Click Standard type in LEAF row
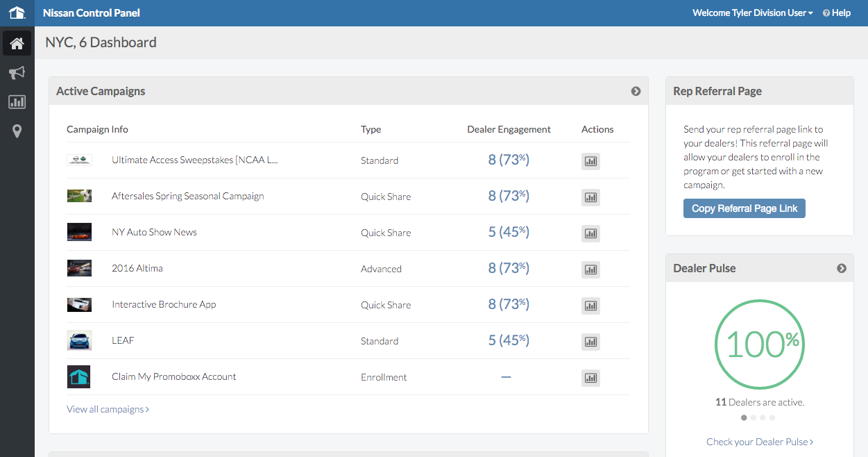 (380, 341)
